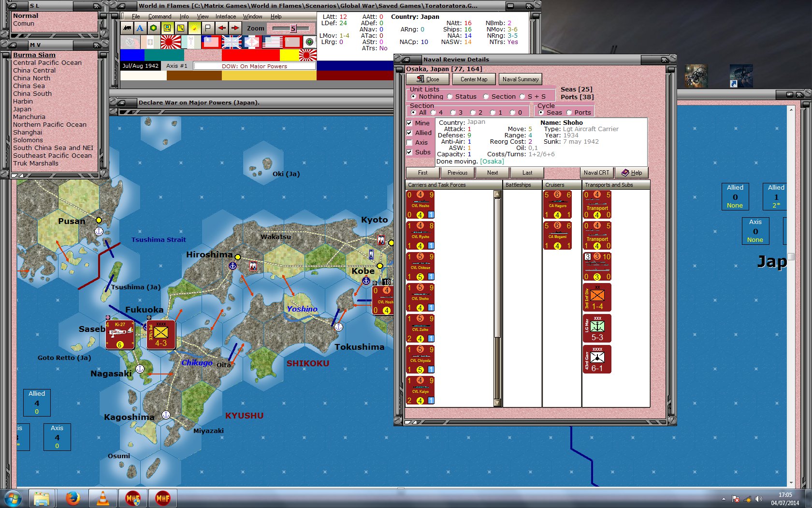The width and height of the screenshot is (812, 508).
Task: Choose Section 4 radio button
Action: (434, 113)
